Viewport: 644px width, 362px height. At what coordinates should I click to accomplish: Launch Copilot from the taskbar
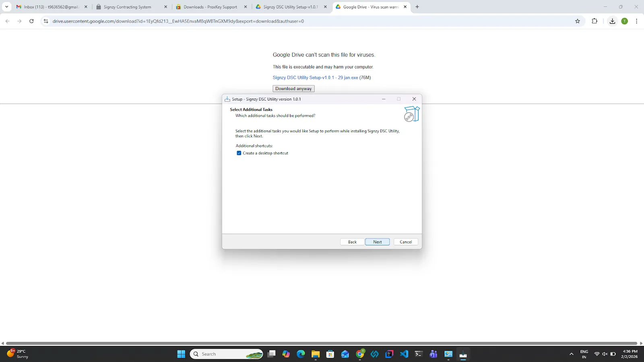[x=286, y=354]
